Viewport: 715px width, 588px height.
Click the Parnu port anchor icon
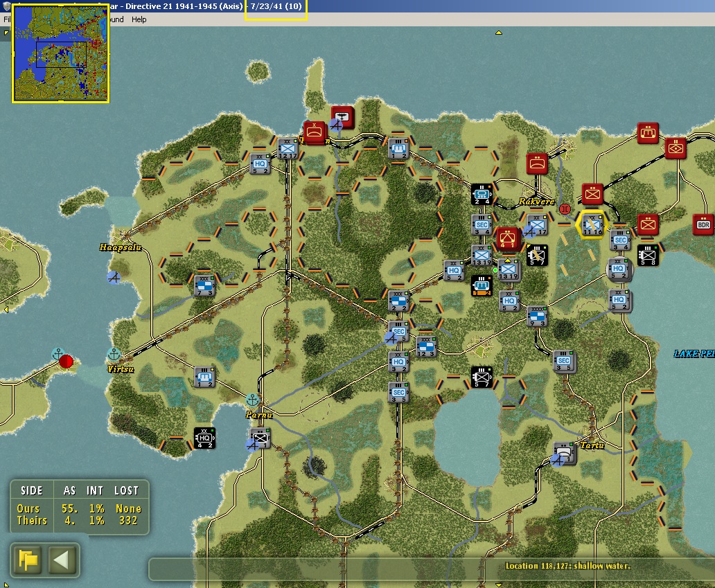click(x=252, y=400)
